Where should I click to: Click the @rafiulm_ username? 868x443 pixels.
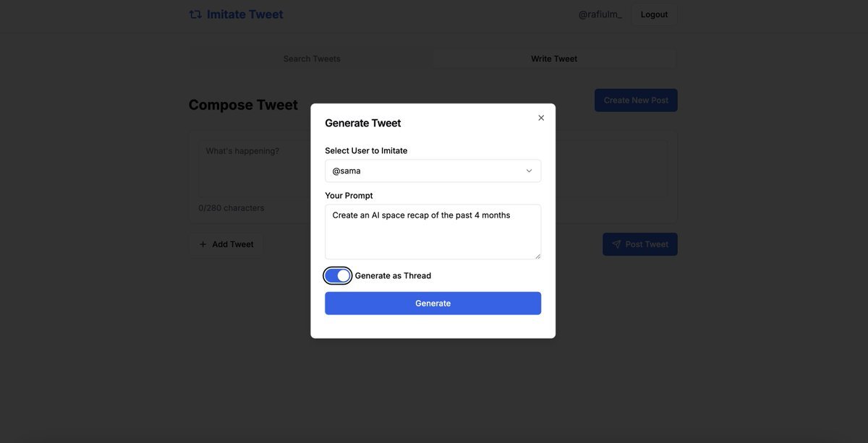click(x=600, y=14)
